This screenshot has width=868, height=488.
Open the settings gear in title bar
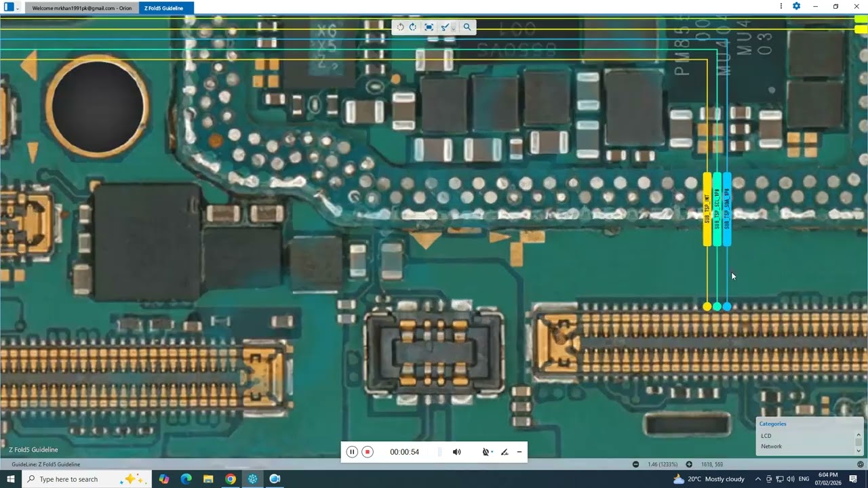point(796,7)
